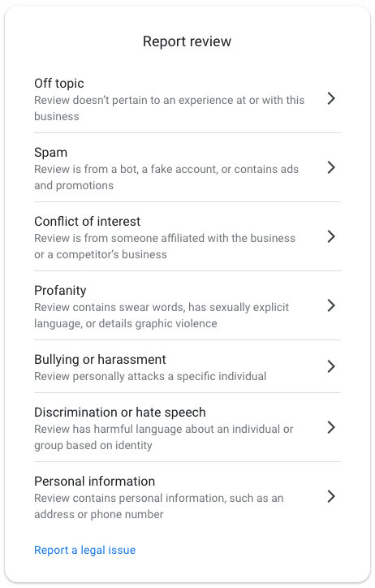
Task: Select the Discrimination or hate speech heading
Action: [120, 413]
